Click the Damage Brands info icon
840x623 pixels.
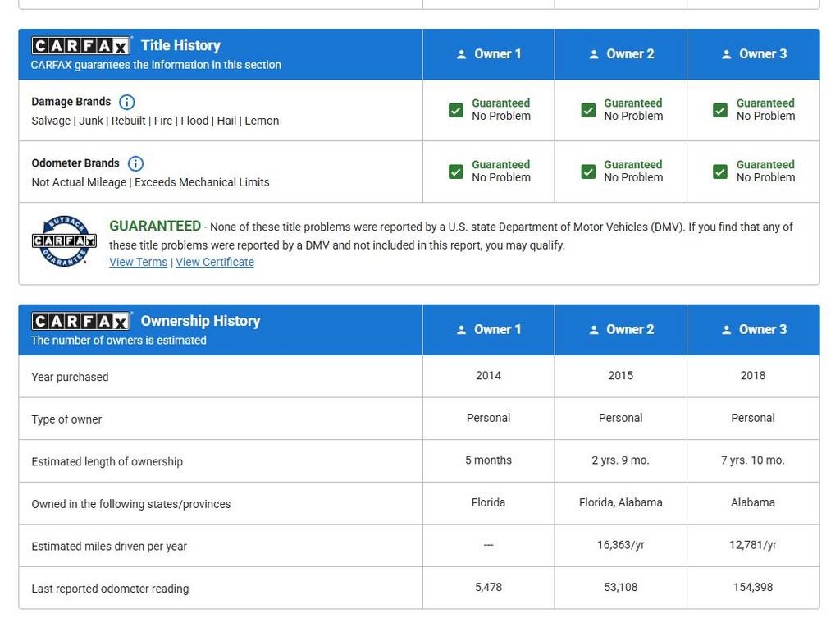[126, 102]
